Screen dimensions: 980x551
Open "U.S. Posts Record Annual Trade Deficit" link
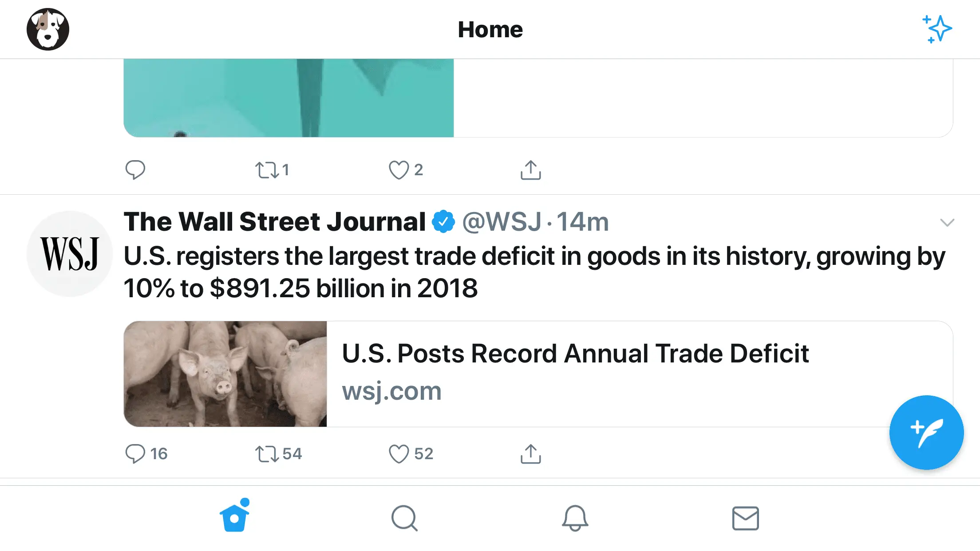click(575, 354)
